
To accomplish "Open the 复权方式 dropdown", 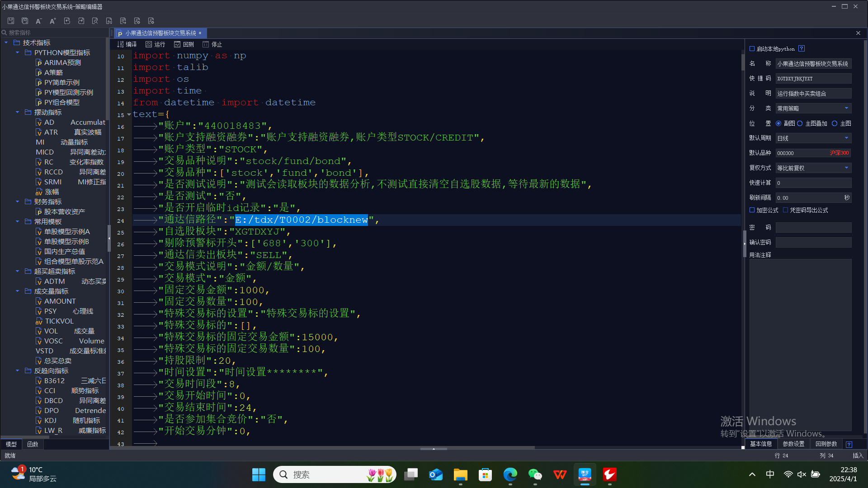I will pos(846,168).
